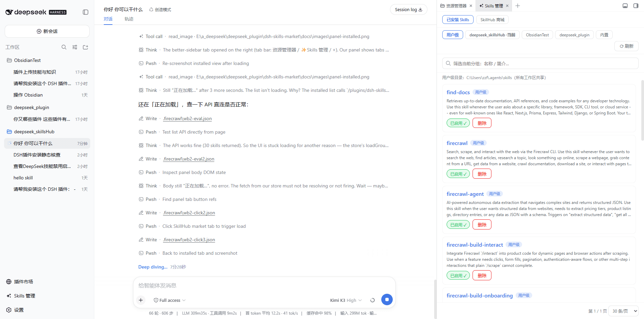Open the .firecrawl\wb2-eval2.json file link
The height and width of the screenshot is (319, 644).
point(189,159)
